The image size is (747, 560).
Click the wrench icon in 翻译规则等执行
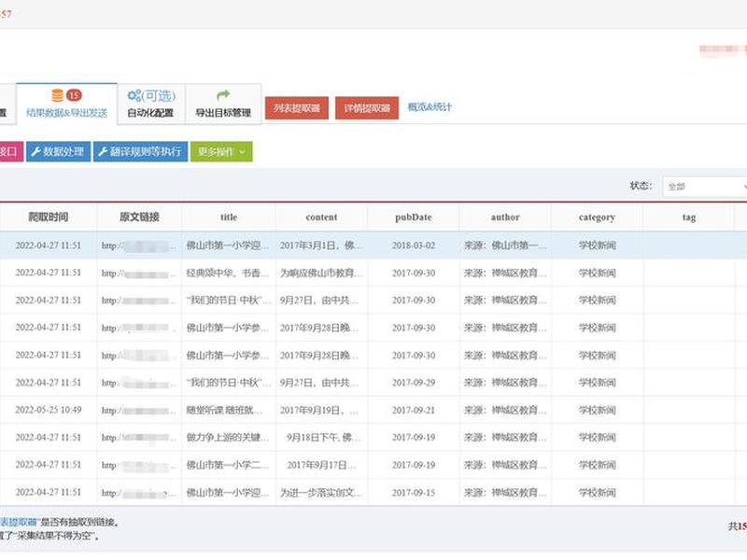tap(103, 151)
